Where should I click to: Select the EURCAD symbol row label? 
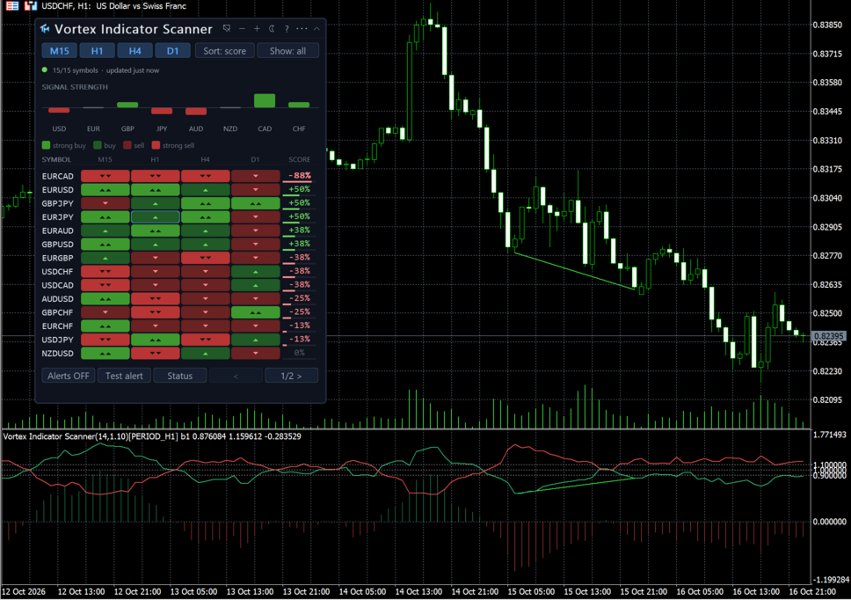click(58, 176)
